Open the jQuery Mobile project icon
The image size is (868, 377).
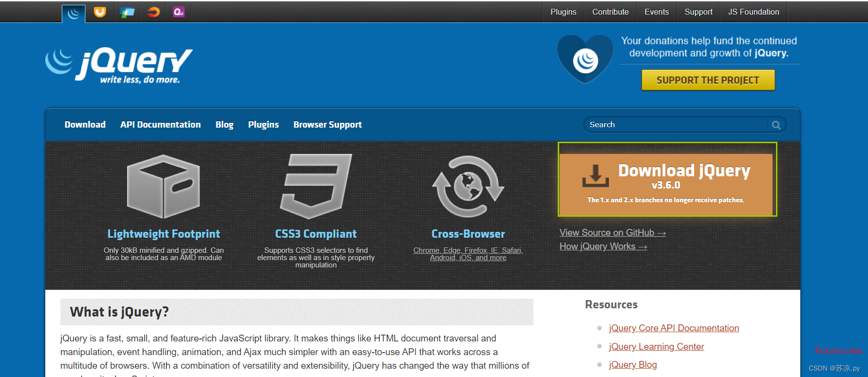127,12
